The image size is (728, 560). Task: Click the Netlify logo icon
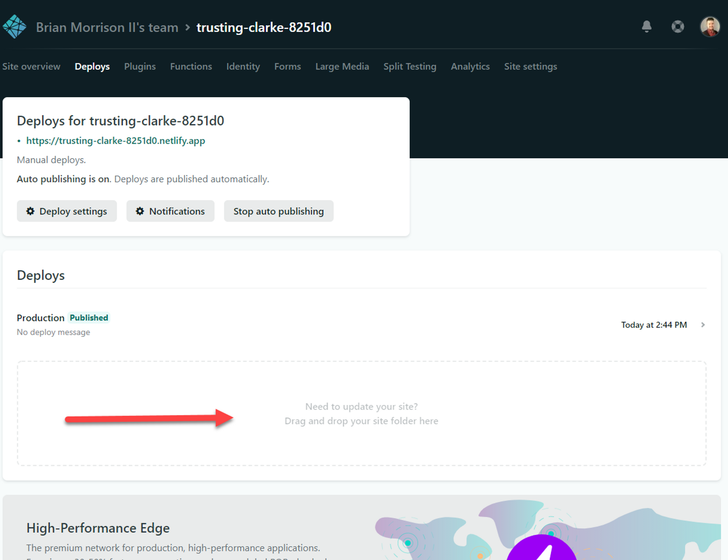pyautogui.click(x=15, y=27)
